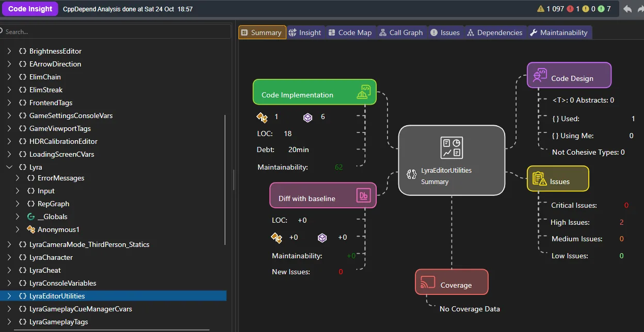Select the Input namespace under Lyra
Image resolution: width=644 pixels, height=332 pixels.
click(113, 191)
